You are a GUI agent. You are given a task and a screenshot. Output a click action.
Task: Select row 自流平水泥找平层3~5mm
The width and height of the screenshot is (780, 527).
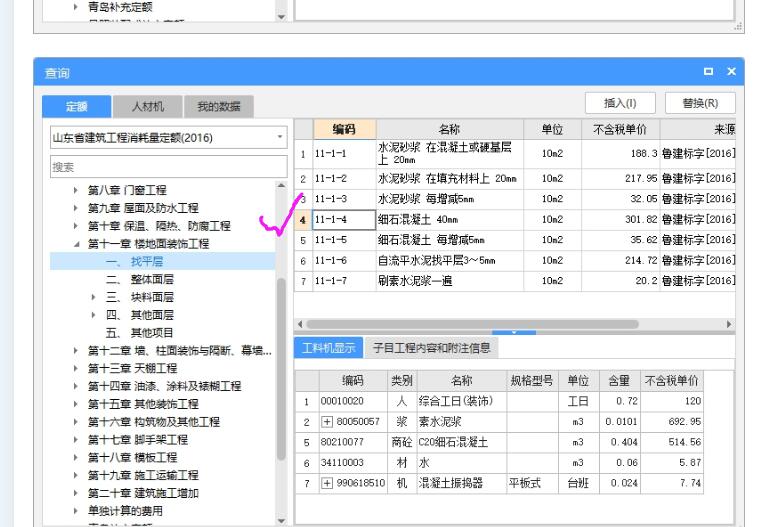tap(515, 260)
